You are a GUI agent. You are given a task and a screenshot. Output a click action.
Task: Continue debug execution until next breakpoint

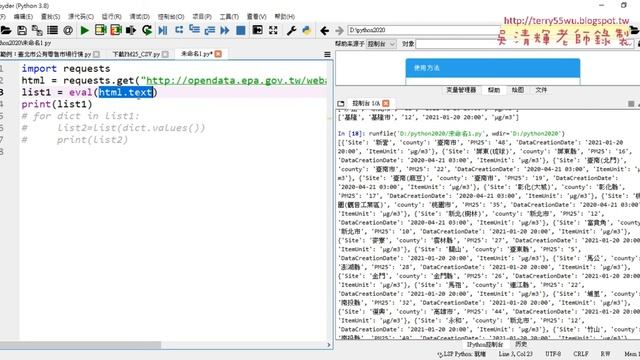point(225,30)
